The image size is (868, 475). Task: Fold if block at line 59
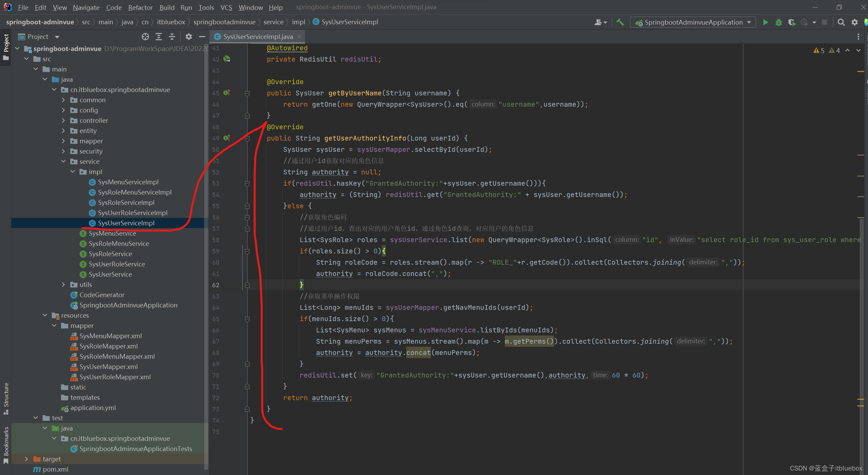pos(247,251)
